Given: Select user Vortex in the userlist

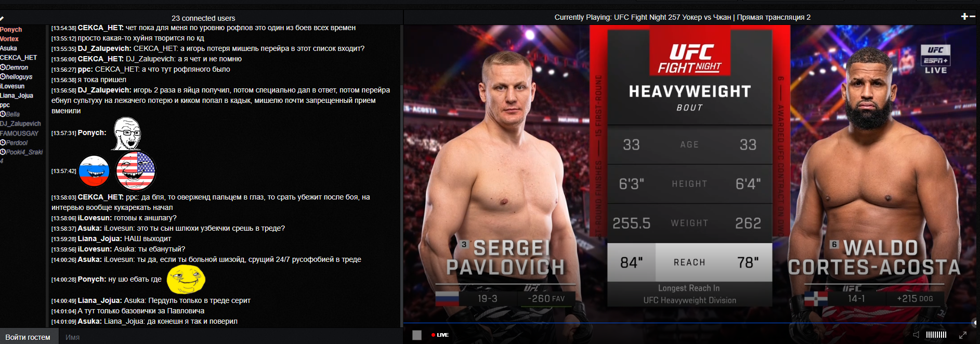Looking at the screenshot, I should [x=9, y=39].
